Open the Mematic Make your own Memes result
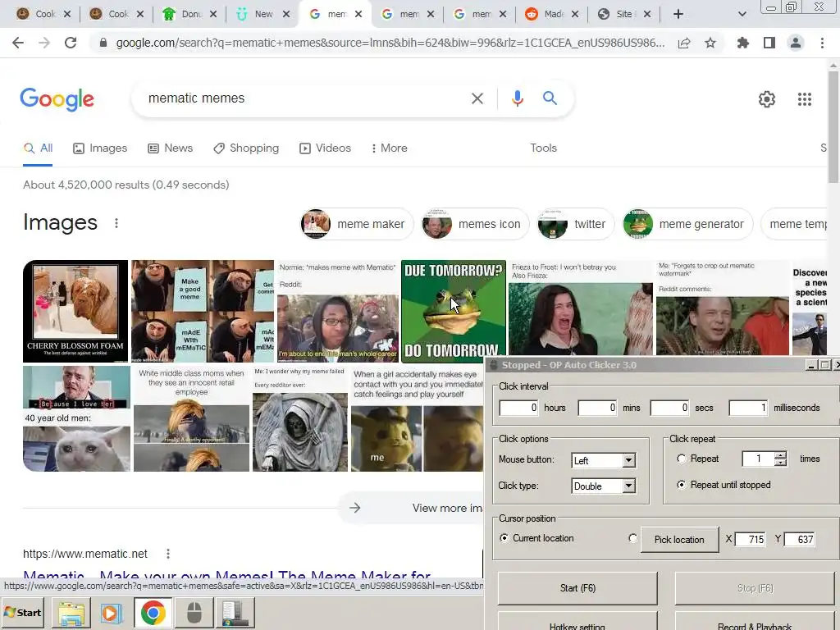Viewport: 840px width, 630px height. pyautogui.click(x=226, y=577)
